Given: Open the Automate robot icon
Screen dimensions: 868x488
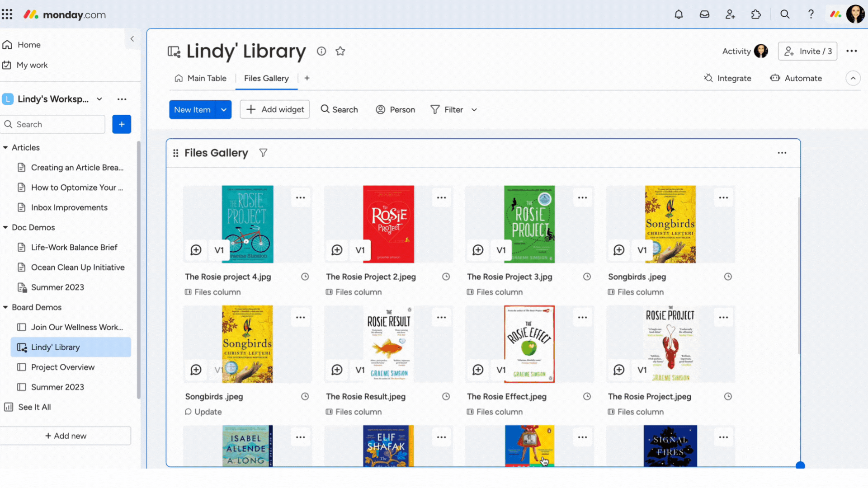Looking at the screenshot, I should coord(775,78).
